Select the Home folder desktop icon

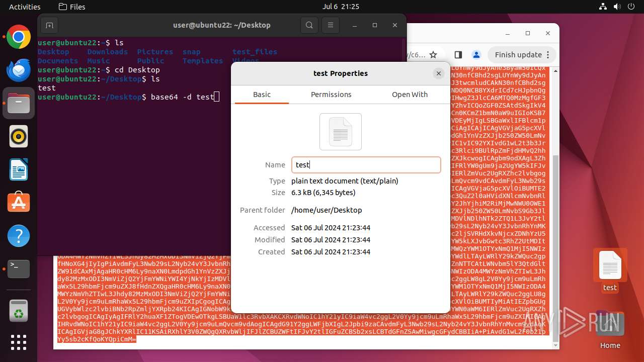(610, 329)
